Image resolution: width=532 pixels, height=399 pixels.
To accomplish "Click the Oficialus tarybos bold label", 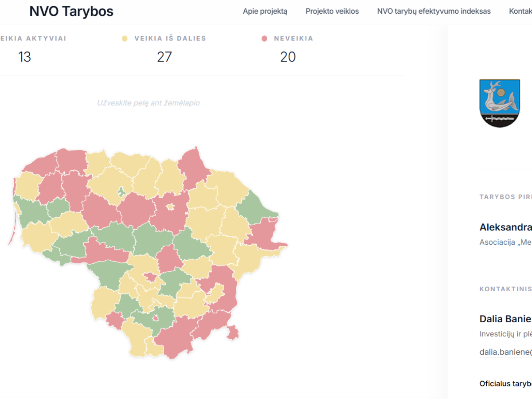I will pyautogui.click(x=506, y=383).
